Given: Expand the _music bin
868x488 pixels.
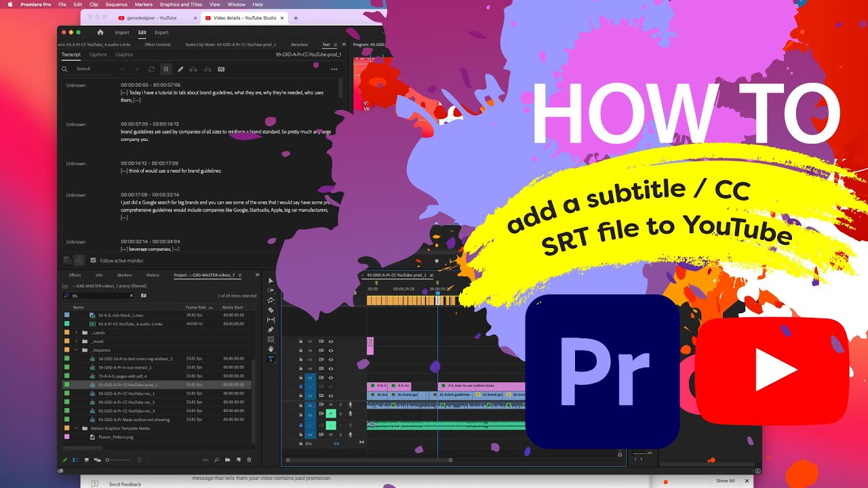Looking at the screenshot, I should [x=76, y=342].
